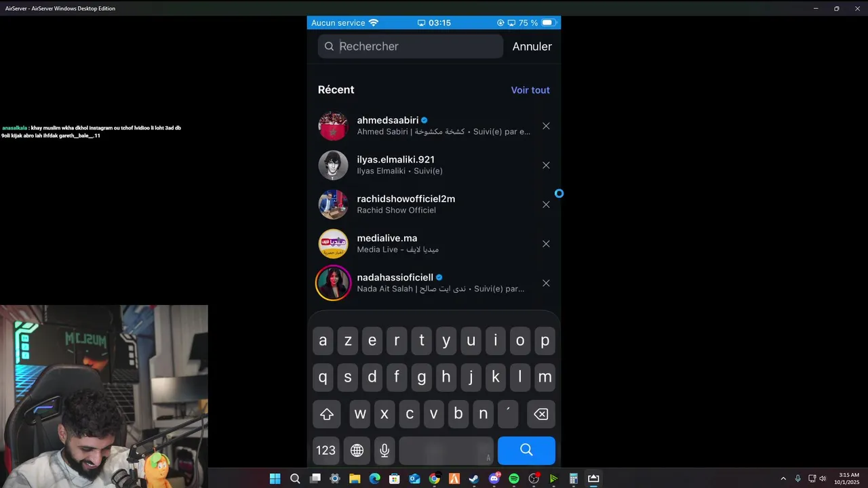Open Discord from taskbar
This screenshot has width=868, height=488.
coord(494,479)
